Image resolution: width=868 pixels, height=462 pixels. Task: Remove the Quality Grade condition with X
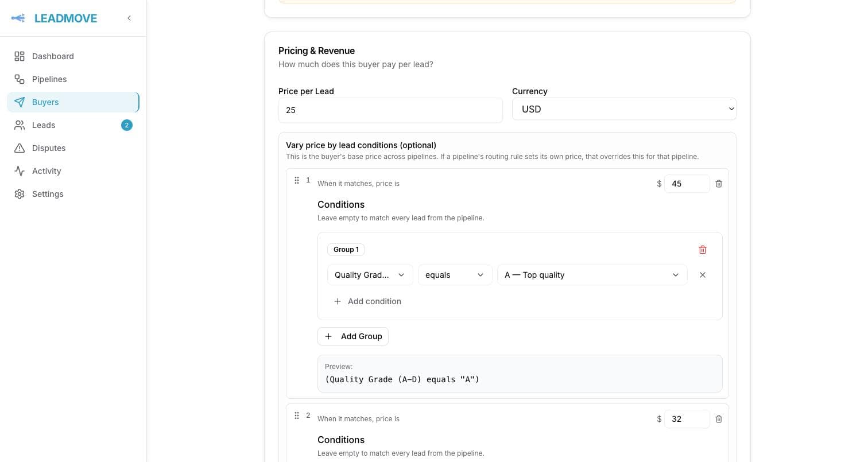pyautogui.click(x=703, y=275)
